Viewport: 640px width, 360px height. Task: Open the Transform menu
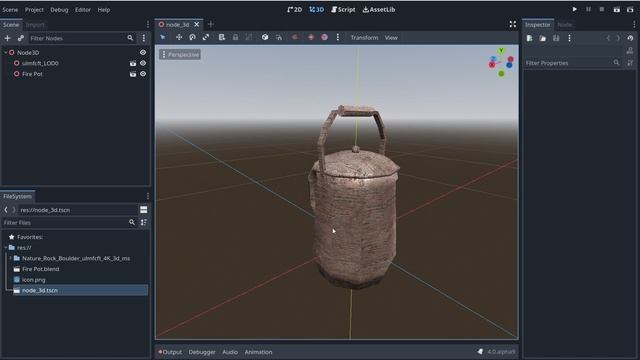(x=364, y=38)
